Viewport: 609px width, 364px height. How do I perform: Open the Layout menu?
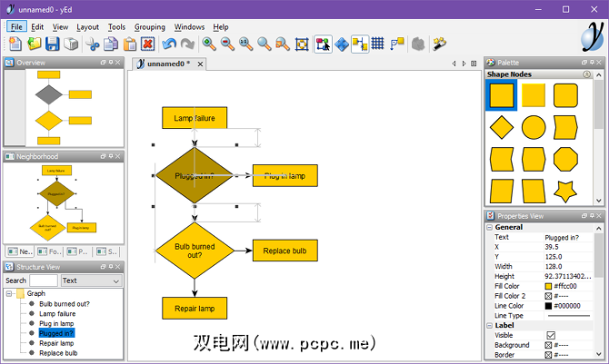[x=88, y=26]
